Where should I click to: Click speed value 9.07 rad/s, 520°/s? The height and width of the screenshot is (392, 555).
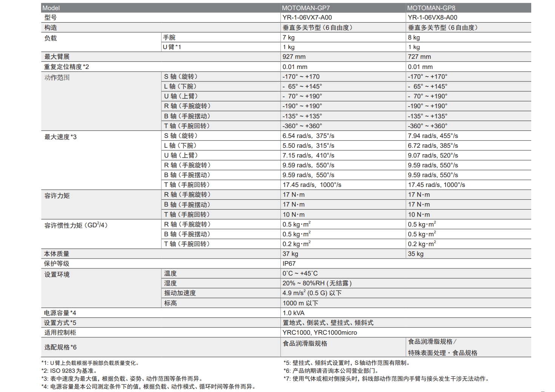[433, 155]
